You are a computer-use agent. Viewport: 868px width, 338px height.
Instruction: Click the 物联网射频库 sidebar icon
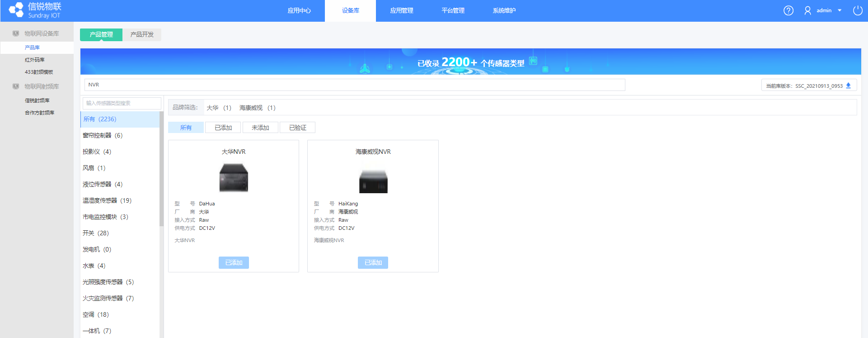tap(16, 86)
